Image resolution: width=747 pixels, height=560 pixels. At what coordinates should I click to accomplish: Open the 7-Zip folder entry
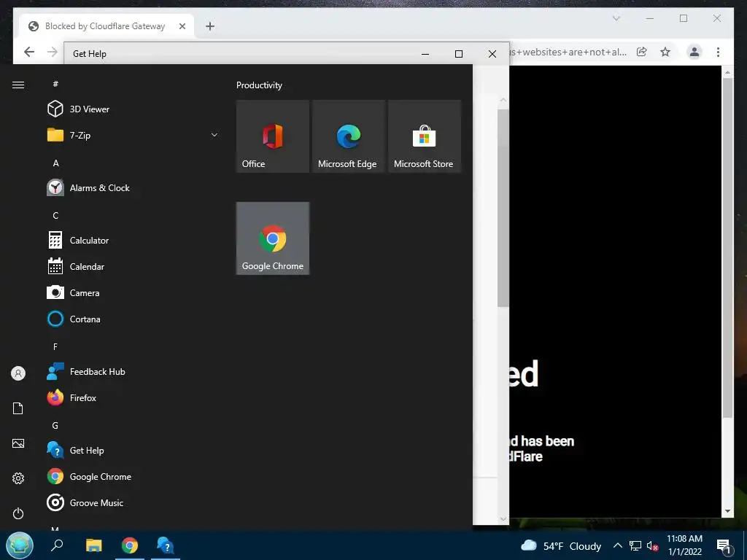(133, 135)
